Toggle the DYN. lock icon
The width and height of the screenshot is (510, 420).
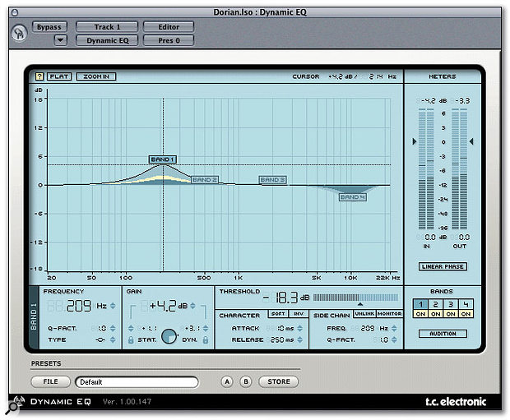tap(206, 340)
